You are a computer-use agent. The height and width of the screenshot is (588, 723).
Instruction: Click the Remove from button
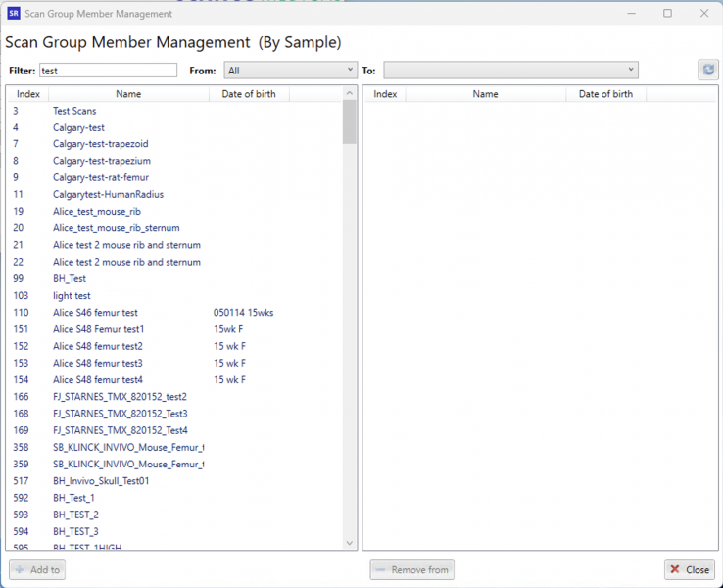[x=411, y=569]
